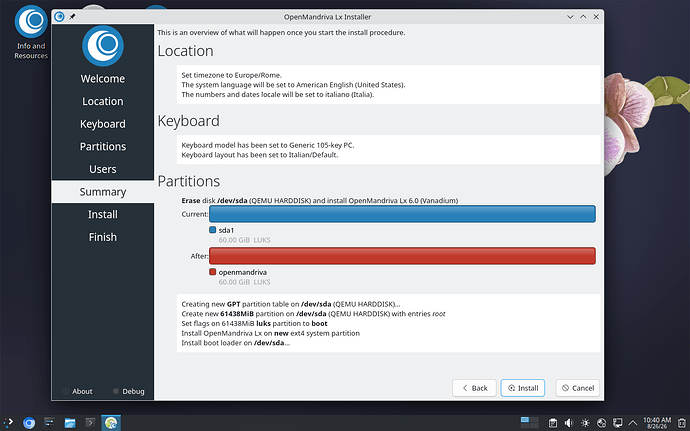The image size is (690, 431).
Task: Open the display configuration tray icon
Action: coord(618,423)
